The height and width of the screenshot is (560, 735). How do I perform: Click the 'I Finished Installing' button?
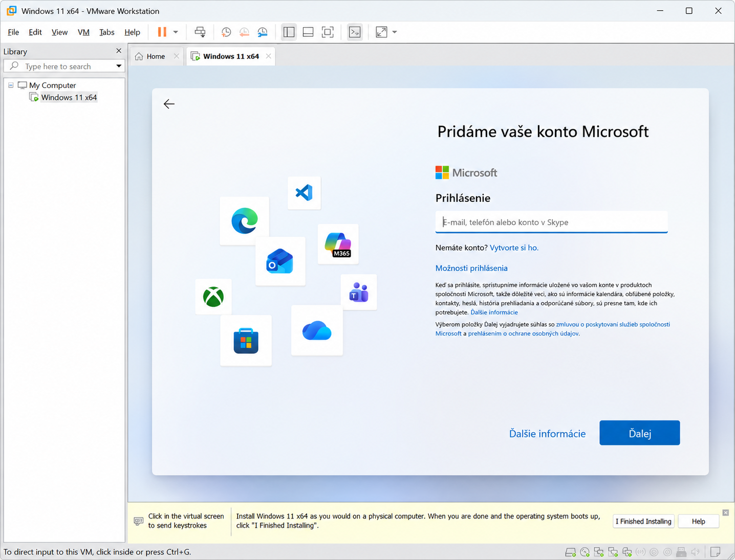(x=643, y=521)
